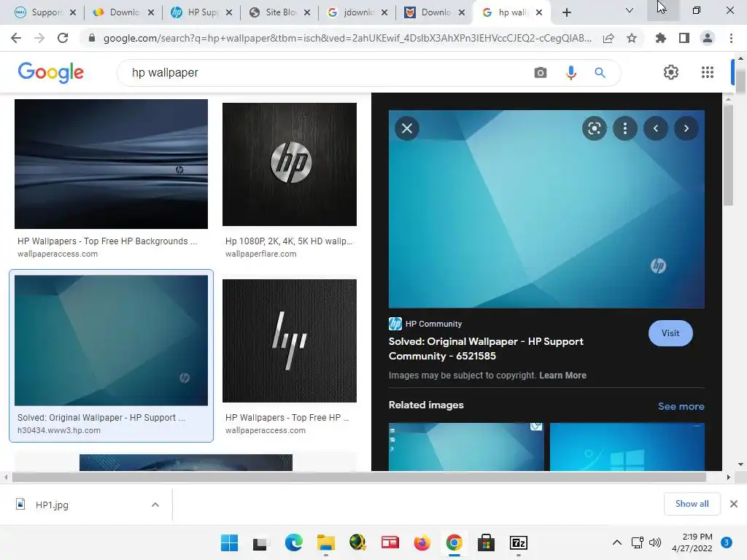Click the browser forward arrow
This screenshot has width=747, height=560.
click(x=39, y=38)
